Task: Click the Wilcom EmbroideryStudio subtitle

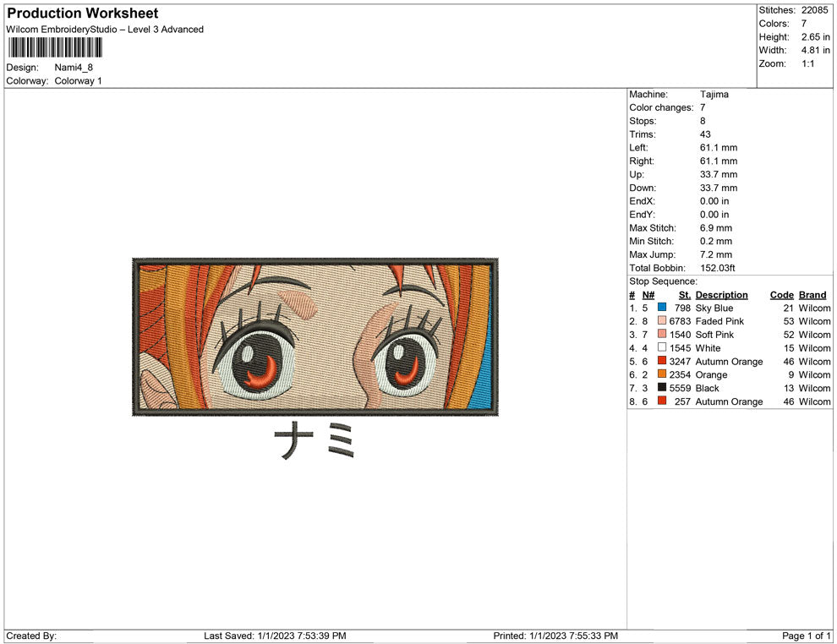Action: (x=105, y=30)
